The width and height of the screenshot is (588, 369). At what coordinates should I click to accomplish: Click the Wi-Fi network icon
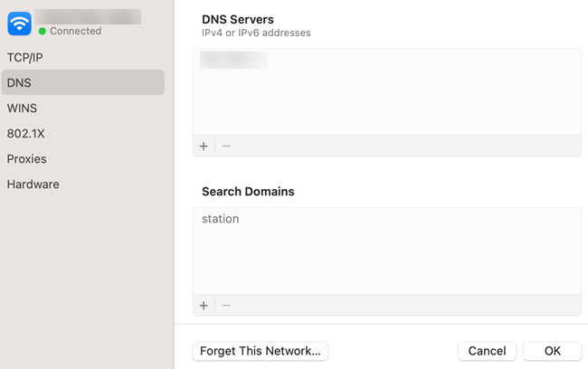[19, 24]
